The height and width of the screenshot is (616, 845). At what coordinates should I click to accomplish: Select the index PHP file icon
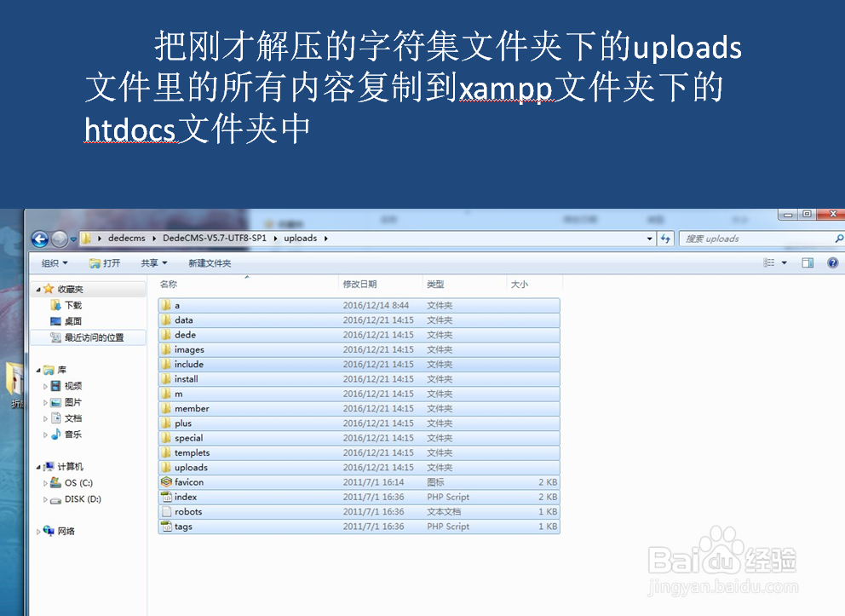point(166,497)
